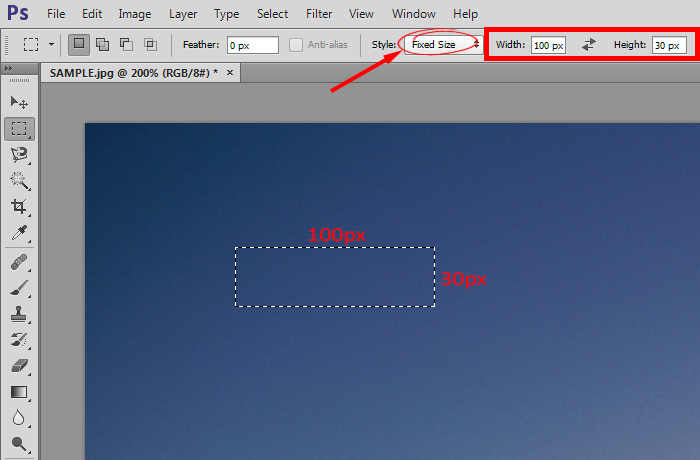
Task: Select the Healing Brush tool
Action: tap(19, 262)
